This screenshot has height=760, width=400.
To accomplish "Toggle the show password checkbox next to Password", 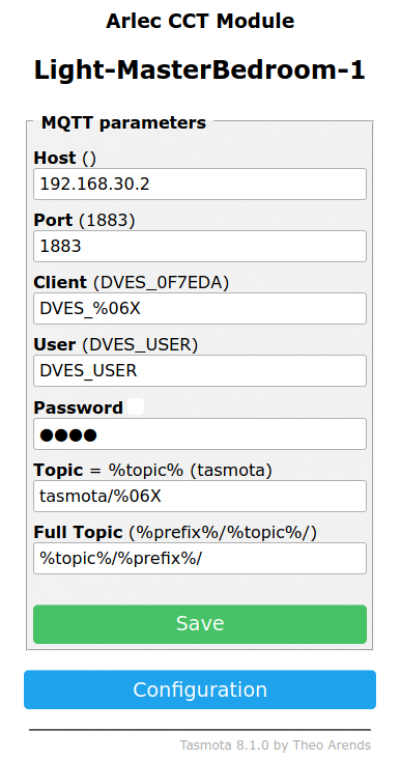I will click(x=136, y=407).
